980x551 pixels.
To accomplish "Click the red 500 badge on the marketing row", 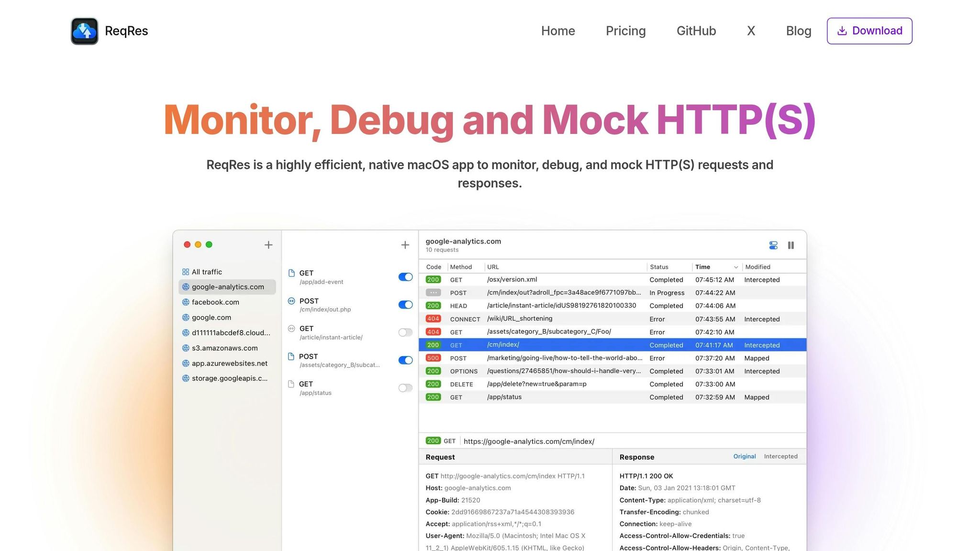I will [433, 358].
